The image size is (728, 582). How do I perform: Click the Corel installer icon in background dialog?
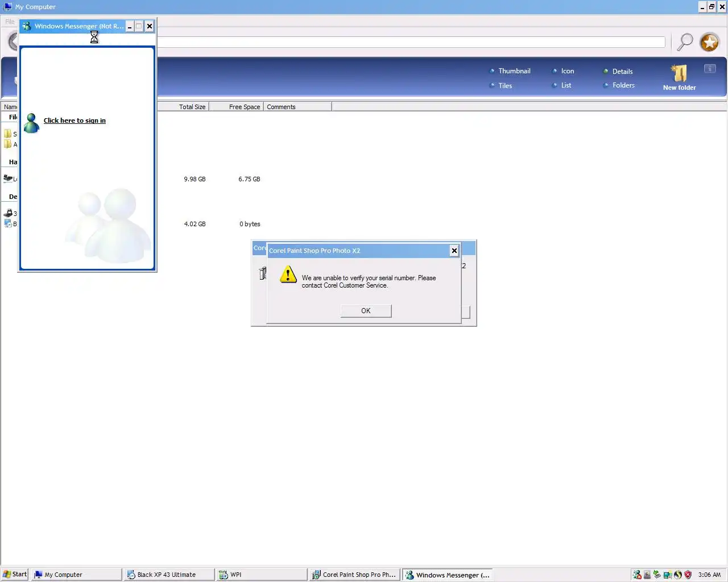click(x=262, y=273)
